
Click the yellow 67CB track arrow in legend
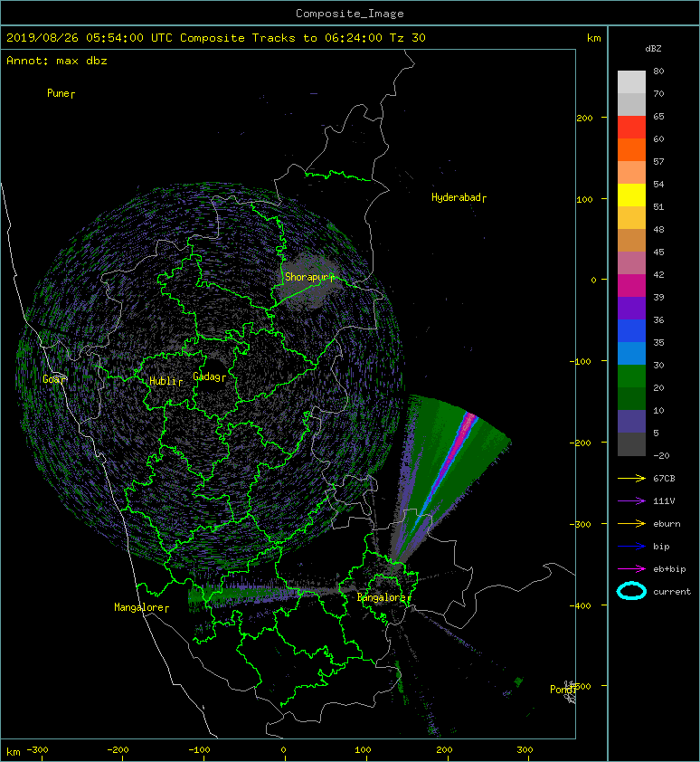(631, 479)
